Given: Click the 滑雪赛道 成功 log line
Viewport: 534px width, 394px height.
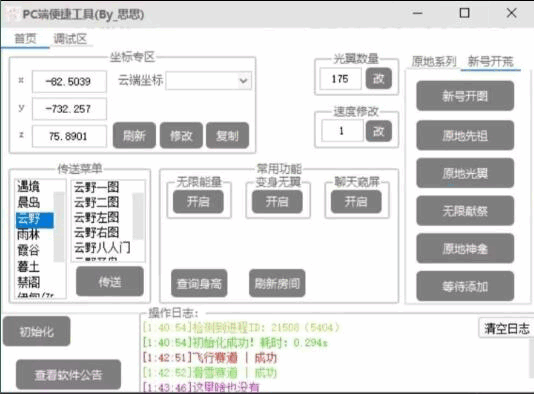Looking at the screenshot, I should click(x=210, y=373).
